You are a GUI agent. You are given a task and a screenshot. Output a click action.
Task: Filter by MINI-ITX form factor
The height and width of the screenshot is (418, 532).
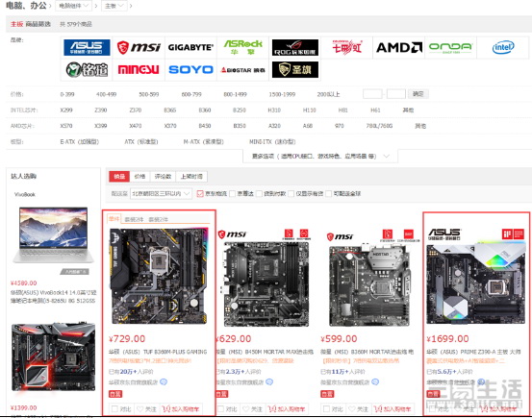(x=272, y=141)
